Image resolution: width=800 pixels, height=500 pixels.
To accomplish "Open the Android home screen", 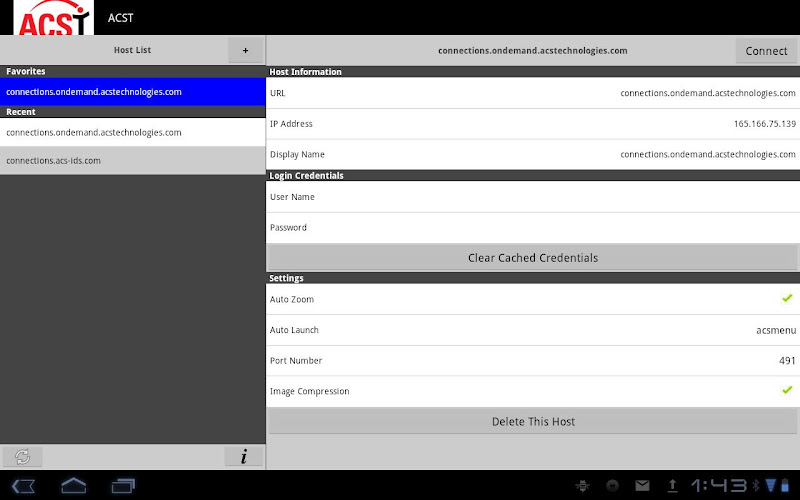I will click(x=73, y=485).
